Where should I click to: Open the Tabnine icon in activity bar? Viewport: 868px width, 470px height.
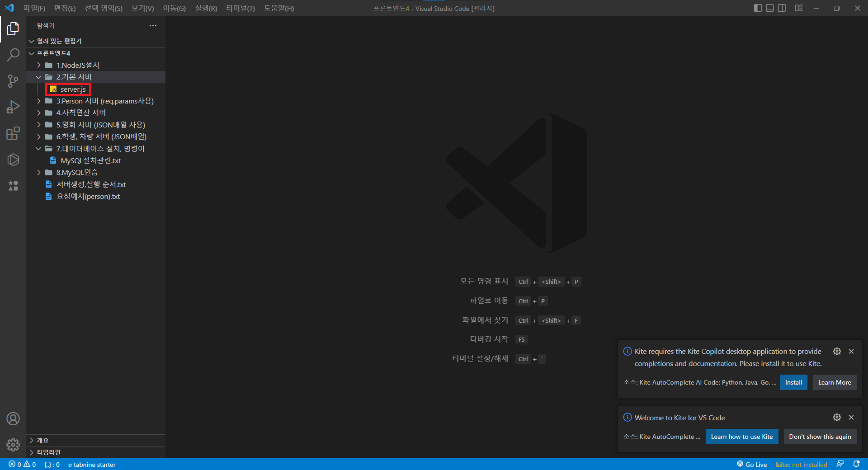pos(13,186)
